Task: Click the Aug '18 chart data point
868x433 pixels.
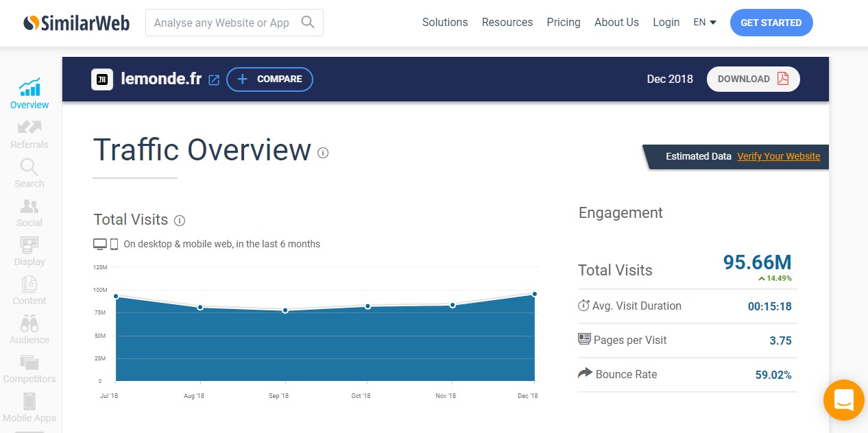Action: pyautogui.click(x=200, y=307)
